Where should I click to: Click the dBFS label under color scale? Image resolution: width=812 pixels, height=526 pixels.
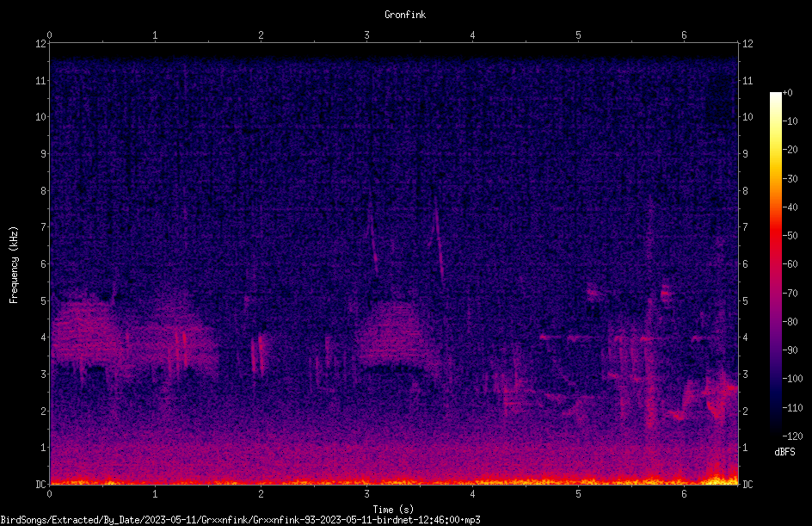784,452
